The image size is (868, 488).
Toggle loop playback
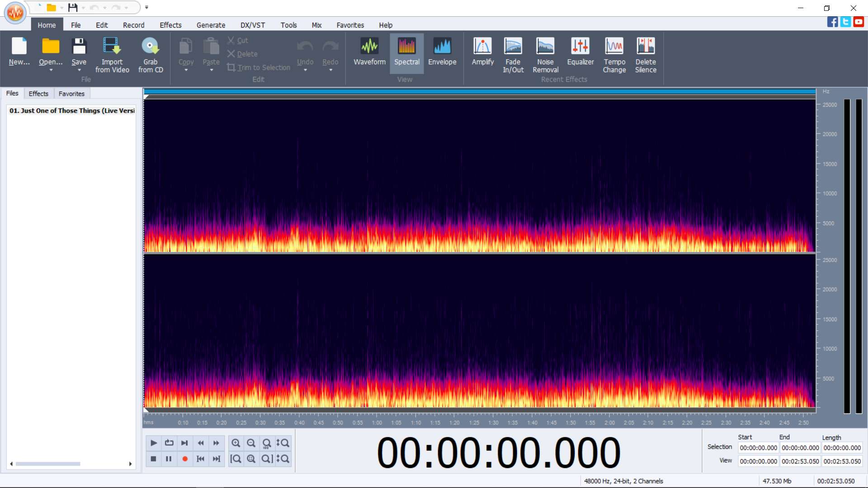coord(169,443)
